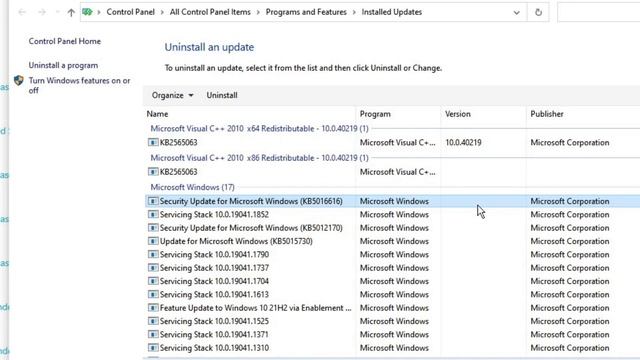
Task: Click icon of Feature Update to Windows 10 21H2
Action: tap(153, 308)
